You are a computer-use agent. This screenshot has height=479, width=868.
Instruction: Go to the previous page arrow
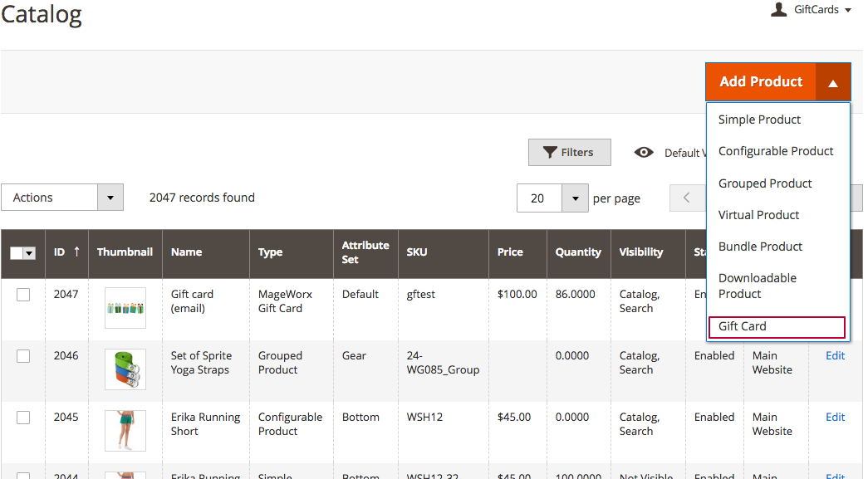(687, 198)
